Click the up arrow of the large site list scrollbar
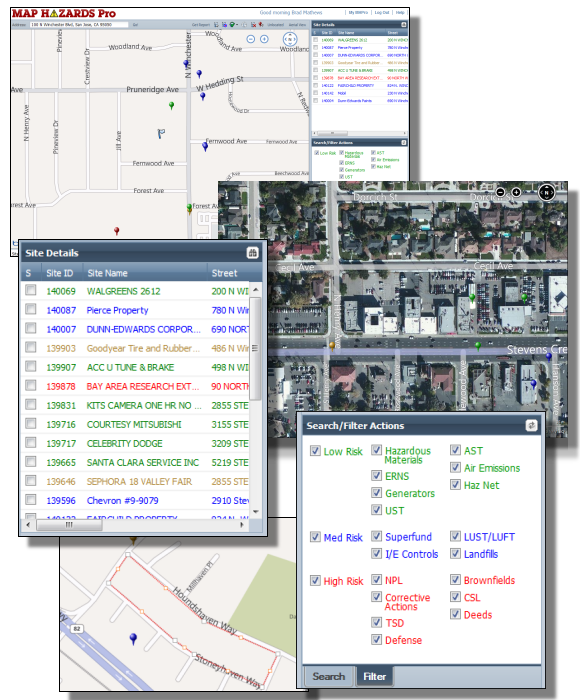Screen dimensions: 580x700 point(255,290)
